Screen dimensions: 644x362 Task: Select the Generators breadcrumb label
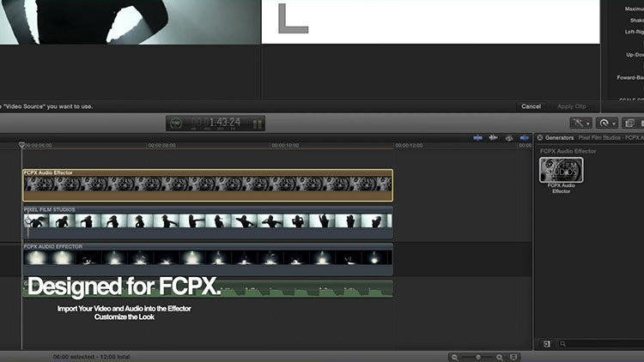[x=559, y=138]
